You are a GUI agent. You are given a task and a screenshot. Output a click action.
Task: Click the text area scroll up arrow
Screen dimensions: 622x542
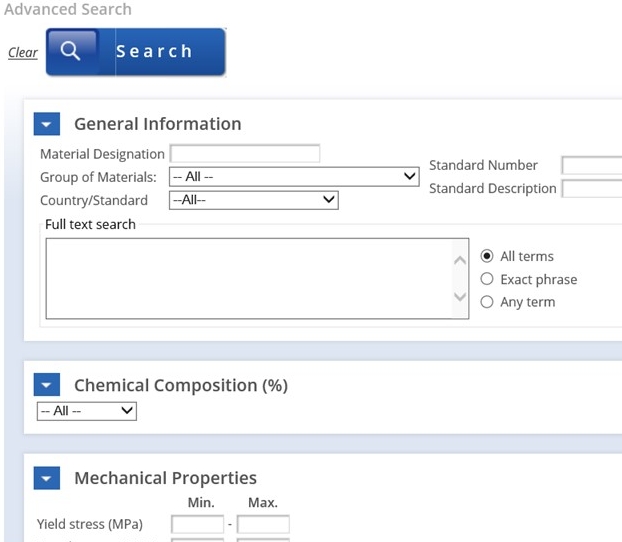click(x=460, y=259)
